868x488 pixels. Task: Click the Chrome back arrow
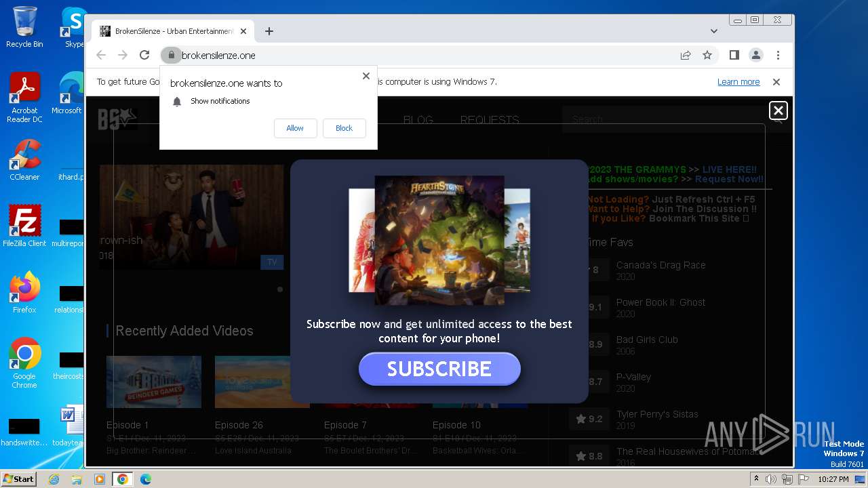(x=101, y=56)
